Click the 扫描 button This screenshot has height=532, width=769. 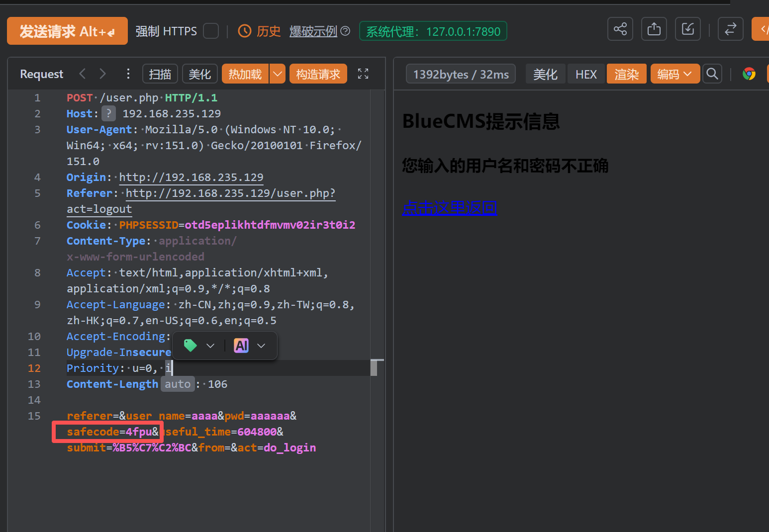click(160, 74)
